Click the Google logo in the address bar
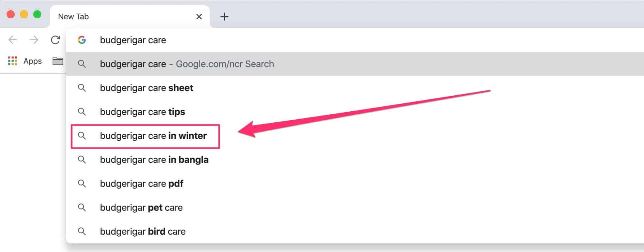 [x=82, y=40]
